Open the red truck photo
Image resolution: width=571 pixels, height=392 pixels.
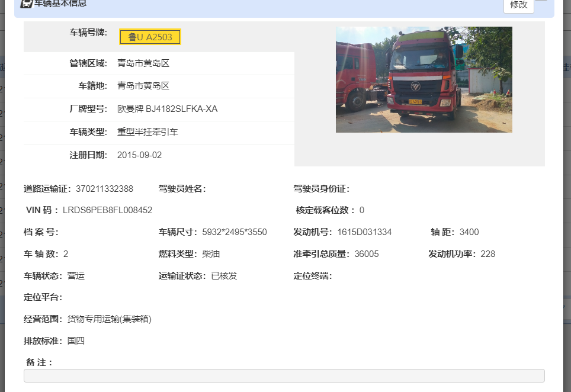pyautogui.click(x=424, y=79)
